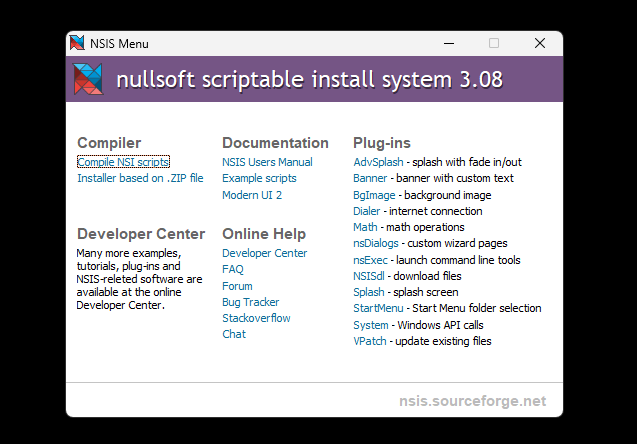Click the 'Online Help' section heading
Screen dimensions: 637x444
point(264,234)
